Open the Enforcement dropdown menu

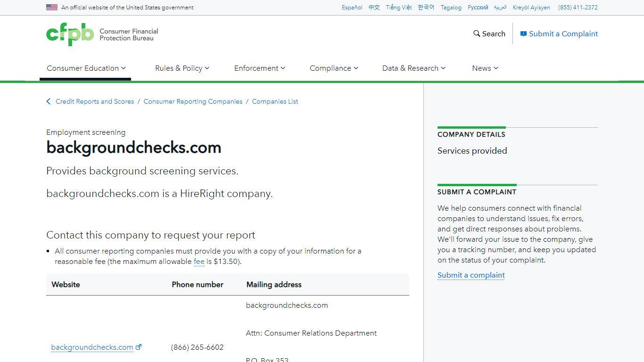pos(260,68)
